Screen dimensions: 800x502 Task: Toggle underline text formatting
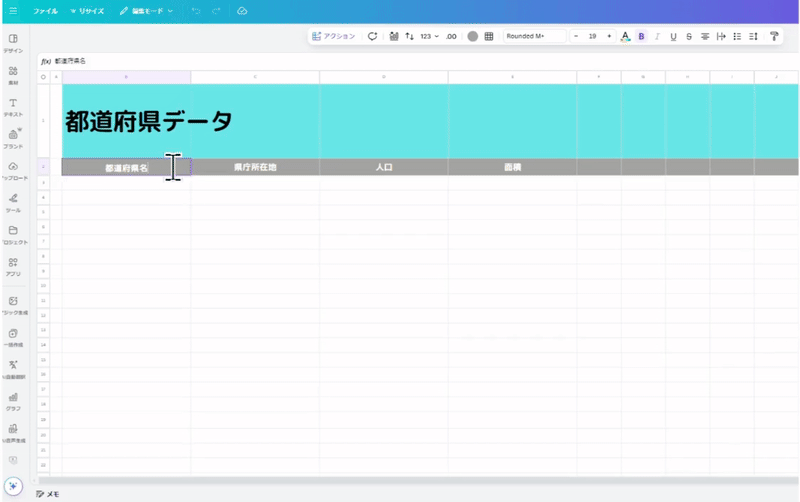click(673, 36)
